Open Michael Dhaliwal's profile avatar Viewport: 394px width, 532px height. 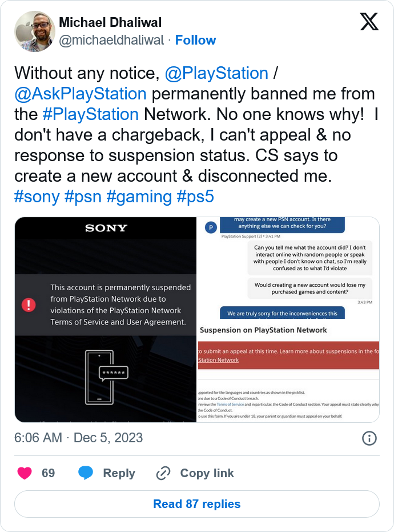pos(35,31)
